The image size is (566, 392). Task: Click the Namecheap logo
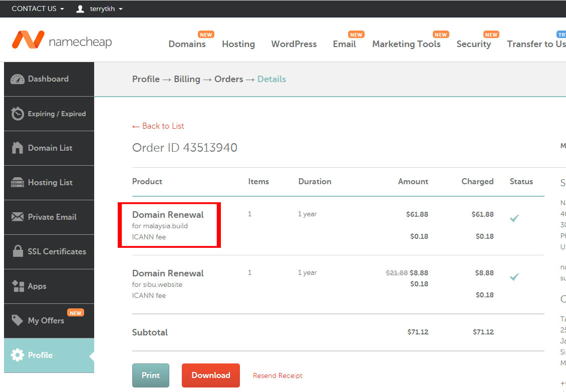point(62,40)
